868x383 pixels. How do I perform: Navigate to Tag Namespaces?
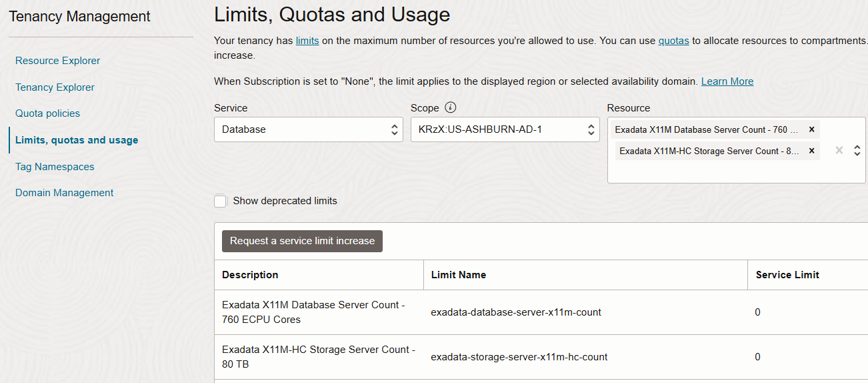pos(55,167)
